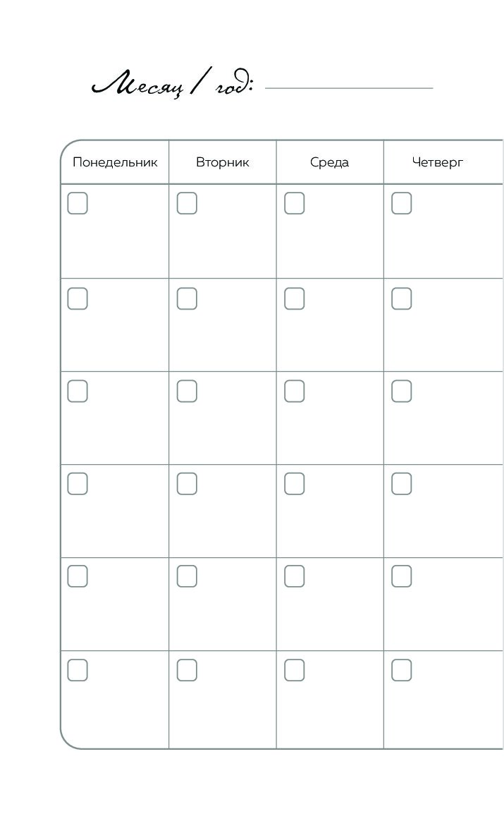The height and width of the screenshot is (833, 504).
Task: Check the fourth-row Понедельник checkbox
Action: (78, 483)
